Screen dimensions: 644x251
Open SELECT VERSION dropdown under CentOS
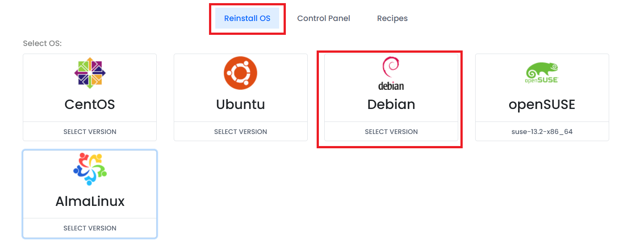pyautogui.click(x=90, y=132)
